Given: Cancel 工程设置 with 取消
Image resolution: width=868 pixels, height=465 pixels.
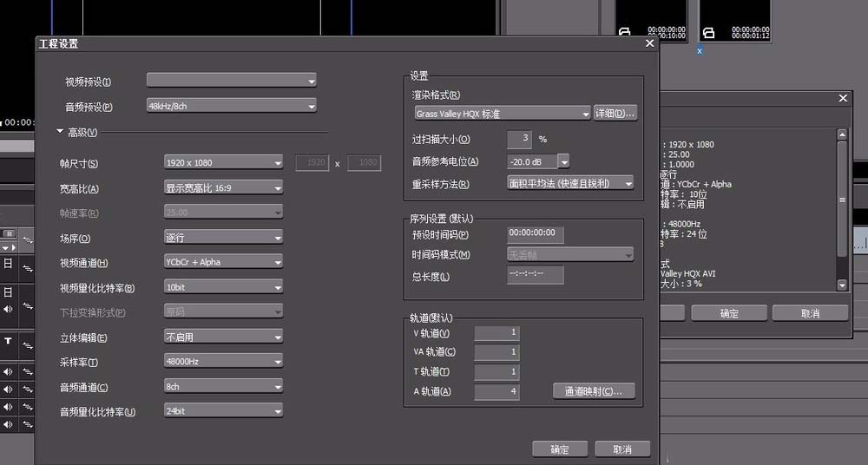Looking at the screenshot, I should pyautogui.click(x=622, y=449).
